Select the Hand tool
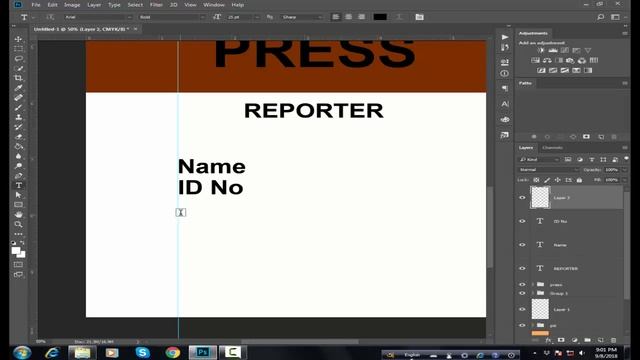Screen dimensions: 640x360 pyautogui.click(x=18, y=215)
